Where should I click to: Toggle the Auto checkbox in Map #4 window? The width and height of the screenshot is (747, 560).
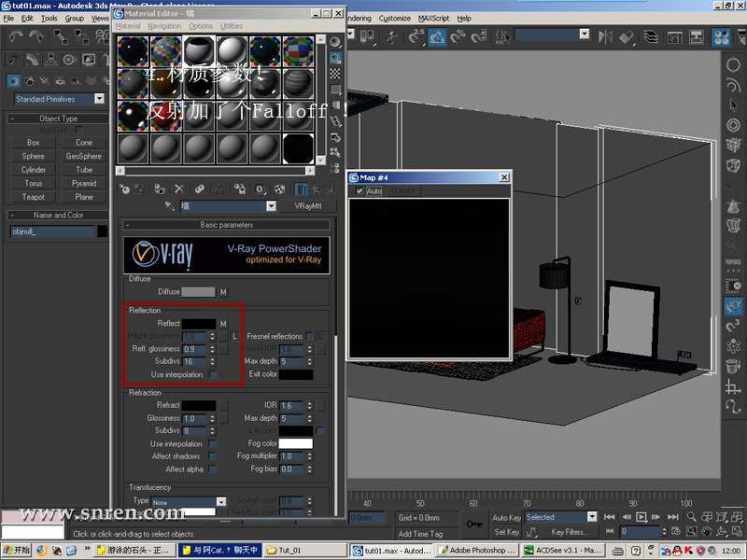[360, 191]
